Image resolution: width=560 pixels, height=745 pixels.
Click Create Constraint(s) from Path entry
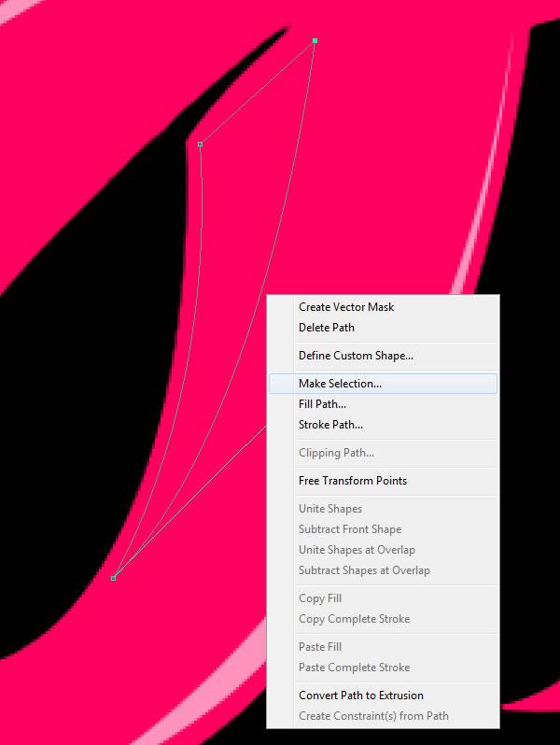(x=383, y=715)
